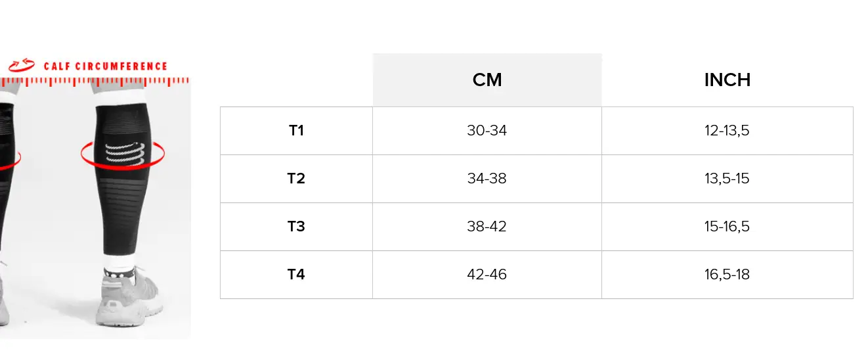Click the red measuring tape ruler
This screenshot has height=351, width=868.
[x=95, y=82]
